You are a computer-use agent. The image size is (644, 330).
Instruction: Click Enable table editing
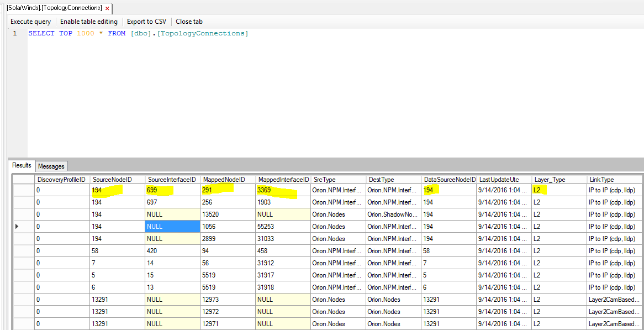tap(89, 22)
